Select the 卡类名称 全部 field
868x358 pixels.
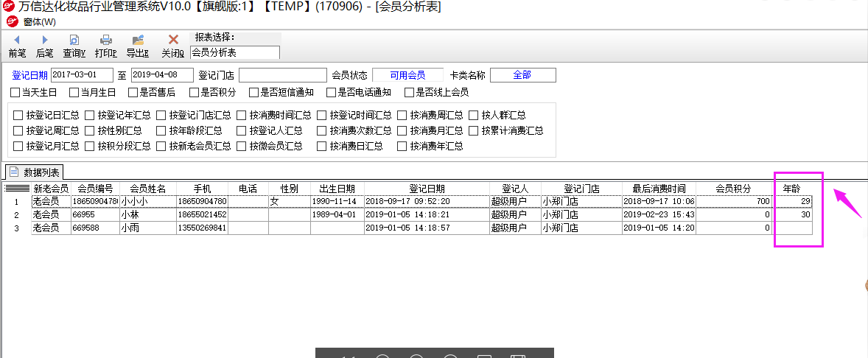click(x=522, y=75)
